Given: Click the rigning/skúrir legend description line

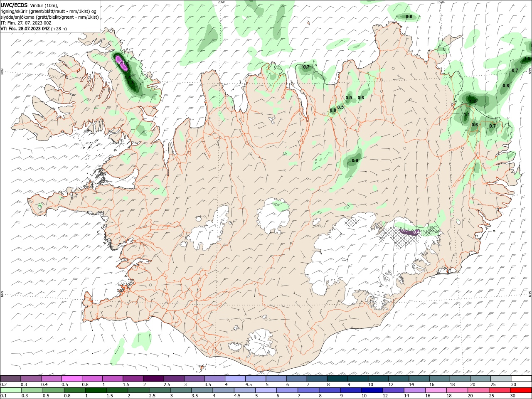Looking at the screenshot, I should point(48,11).
